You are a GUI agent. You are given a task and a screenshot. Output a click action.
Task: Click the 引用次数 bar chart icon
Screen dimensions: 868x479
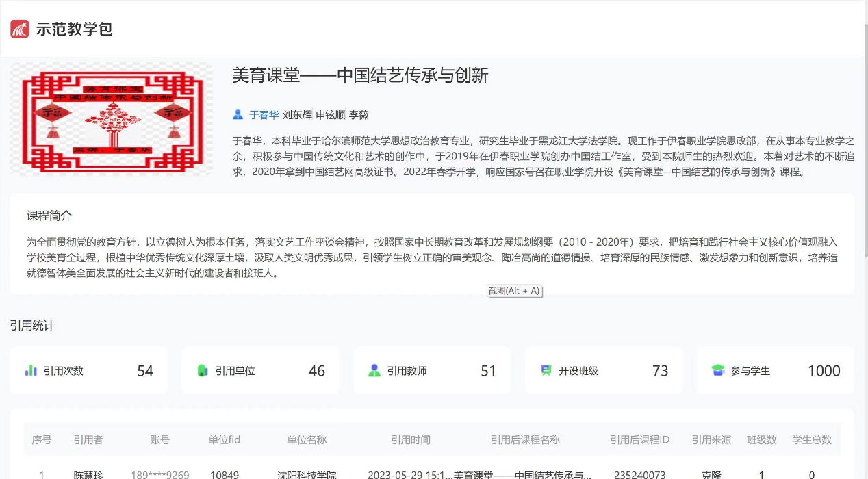pos(31,370)
